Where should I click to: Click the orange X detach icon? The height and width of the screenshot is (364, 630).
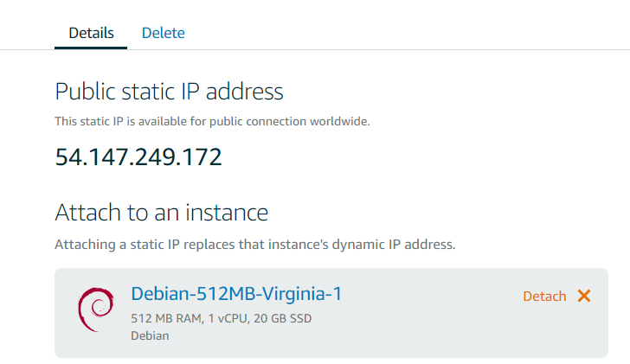point(584,296)
